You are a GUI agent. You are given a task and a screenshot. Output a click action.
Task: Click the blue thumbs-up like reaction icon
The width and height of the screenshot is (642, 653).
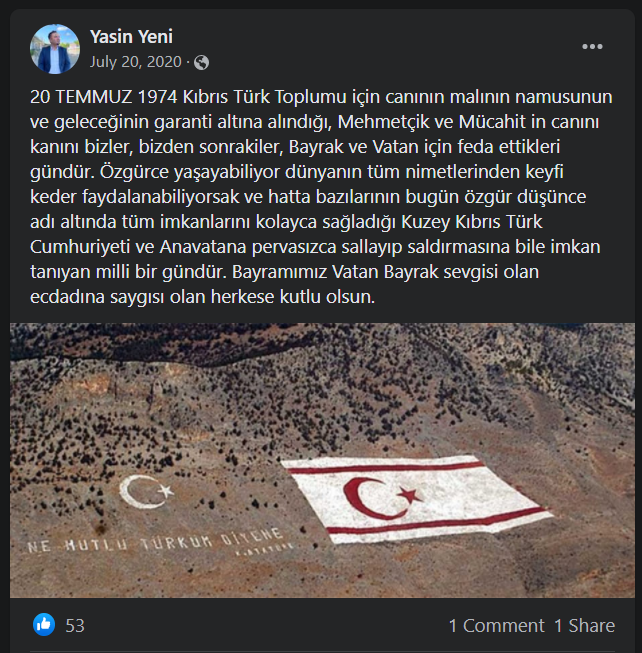click(44, 624)
